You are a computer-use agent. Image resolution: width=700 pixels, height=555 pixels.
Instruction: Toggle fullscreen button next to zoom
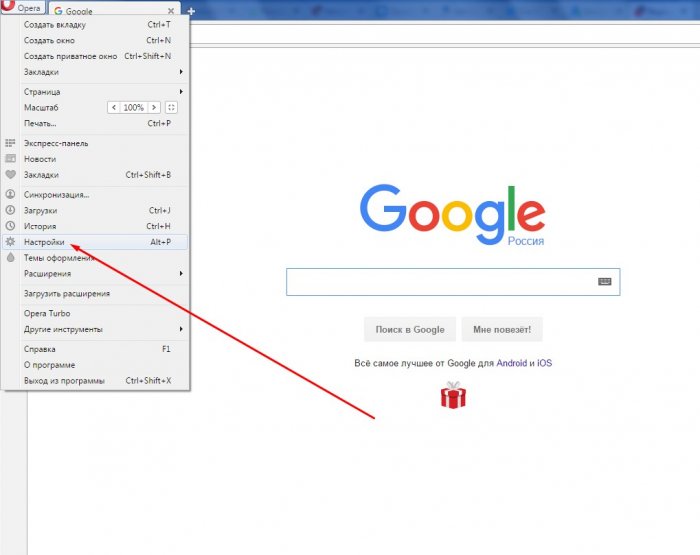[x=171, y=107]
